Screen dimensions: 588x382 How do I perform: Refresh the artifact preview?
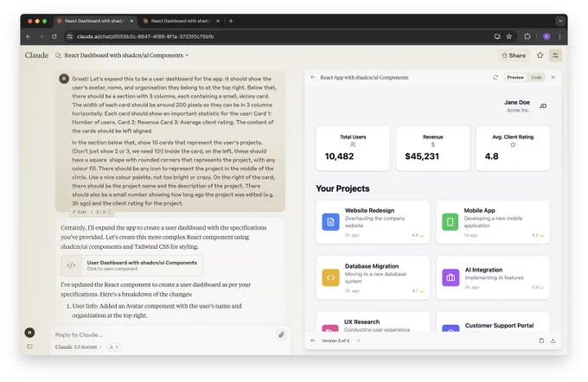tap(495, 77)
